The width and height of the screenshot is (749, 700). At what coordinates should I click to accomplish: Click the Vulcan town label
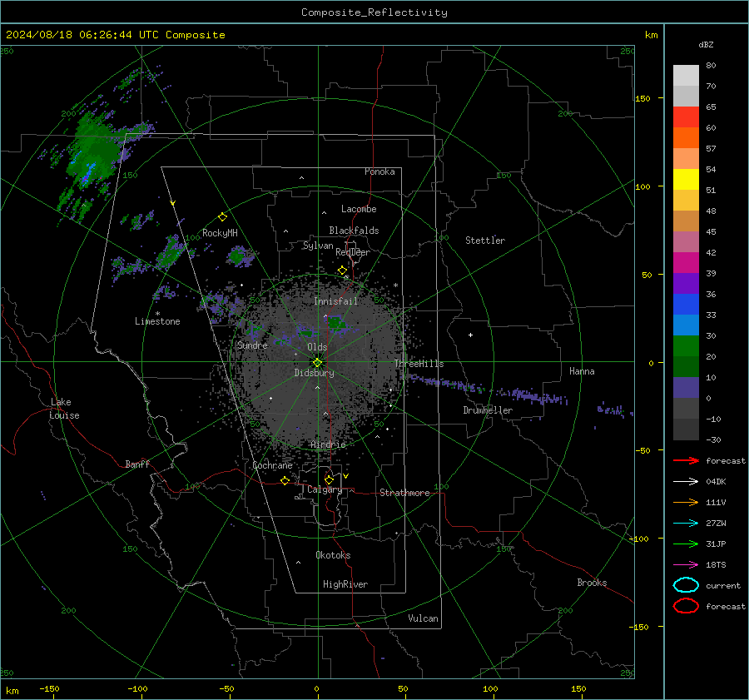(x=423, y=618)
